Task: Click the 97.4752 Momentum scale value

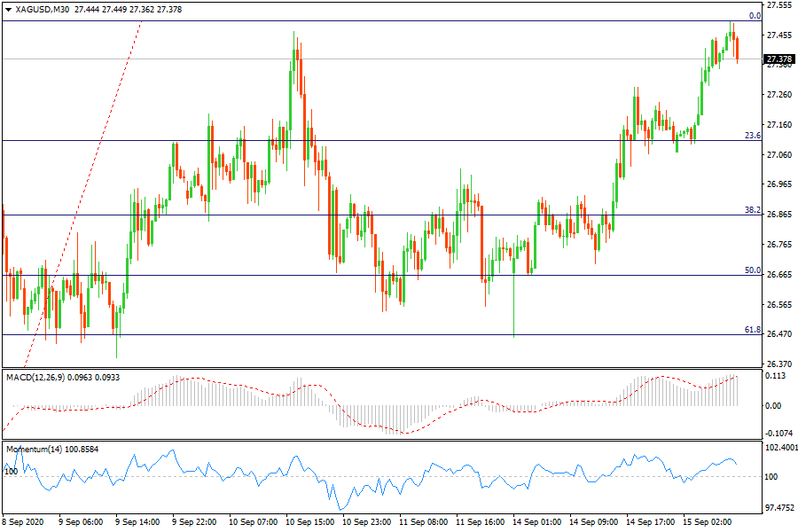Action: pyautogui.click(x=779, y=509)
